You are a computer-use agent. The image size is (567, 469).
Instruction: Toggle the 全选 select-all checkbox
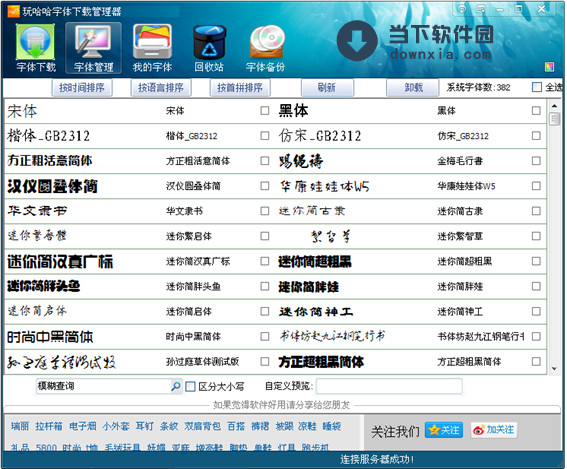click(x=537, y=87)
